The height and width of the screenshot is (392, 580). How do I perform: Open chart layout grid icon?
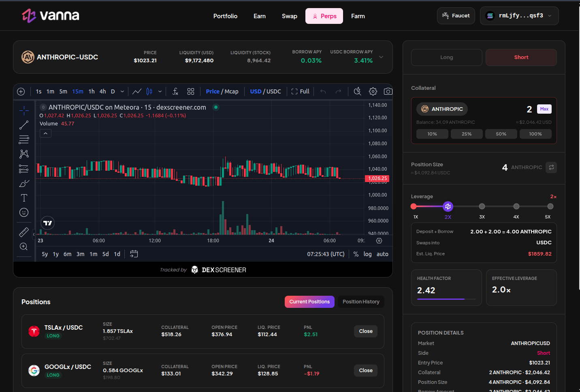pos(191,91)
